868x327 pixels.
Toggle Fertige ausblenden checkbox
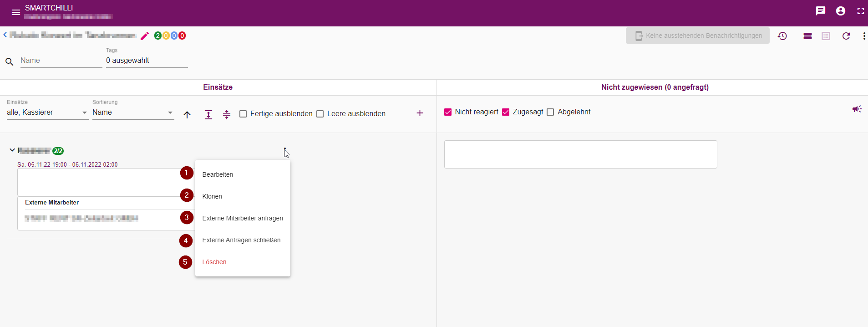tap(243, 114)
